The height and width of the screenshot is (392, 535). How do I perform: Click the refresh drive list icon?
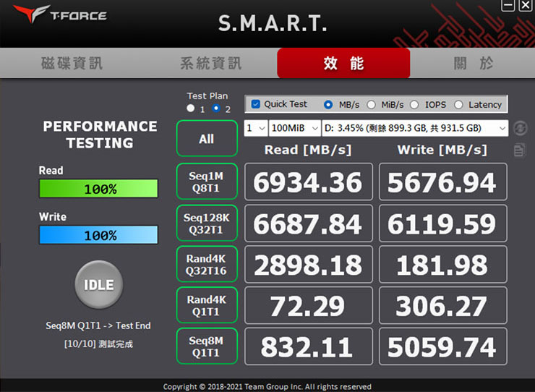click(x=521, y=129)
